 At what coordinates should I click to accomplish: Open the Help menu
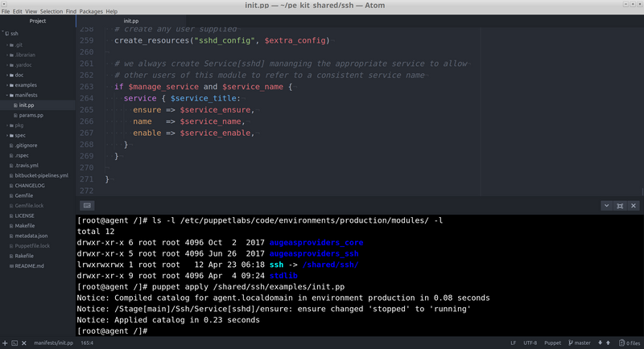pyautogui.click(x=111, y=11)
